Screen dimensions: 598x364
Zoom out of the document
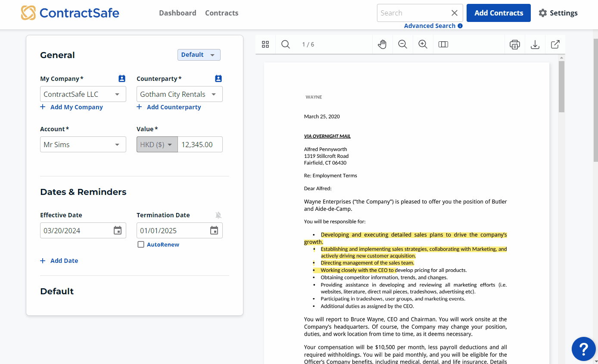pos(402,44)
